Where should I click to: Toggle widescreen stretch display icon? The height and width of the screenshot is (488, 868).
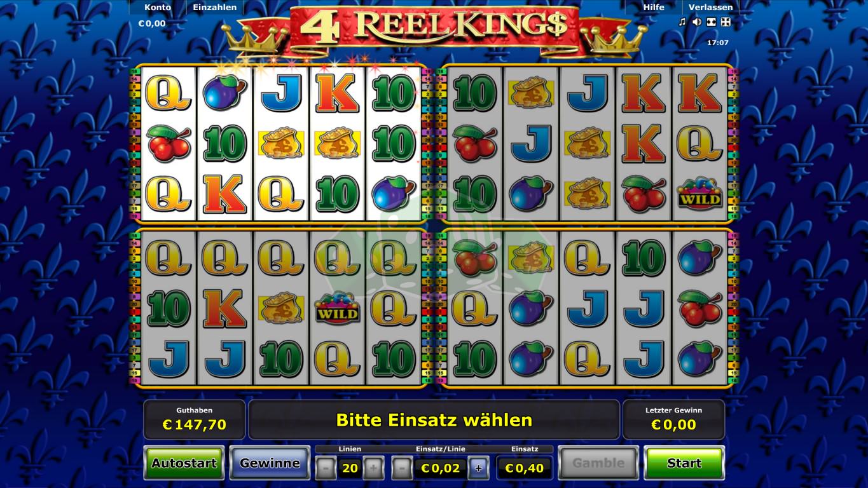pos(712,22)
